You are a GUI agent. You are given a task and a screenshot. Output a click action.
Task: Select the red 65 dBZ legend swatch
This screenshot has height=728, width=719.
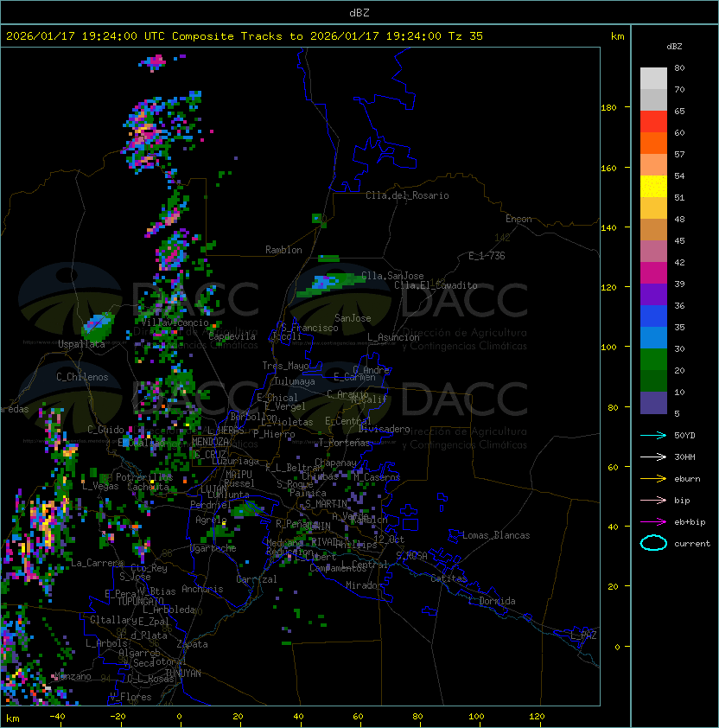click(x=653, y=122)
